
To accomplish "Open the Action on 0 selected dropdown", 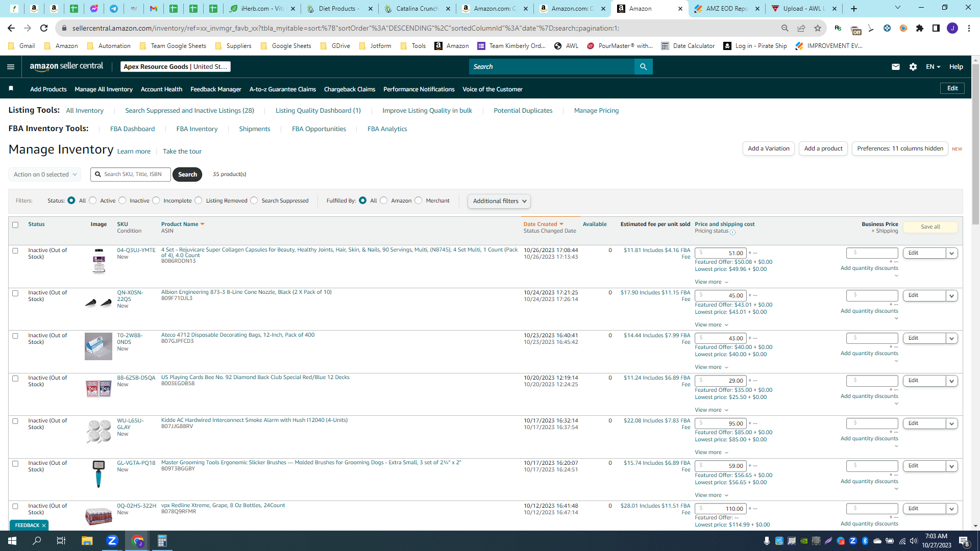I will click(45, 174).
